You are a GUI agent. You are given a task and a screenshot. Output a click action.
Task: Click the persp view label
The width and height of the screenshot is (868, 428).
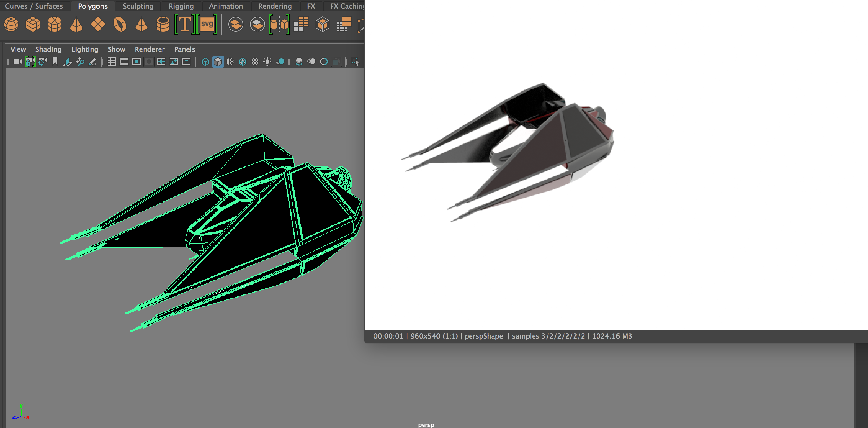click(x=426, y=424)
